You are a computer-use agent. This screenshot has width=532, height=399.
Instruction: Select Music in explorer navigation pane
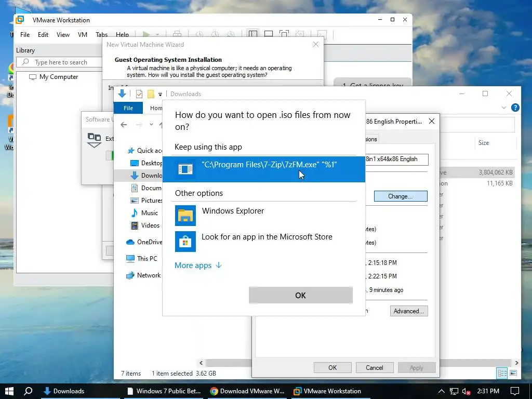click(x=144, y=212)
